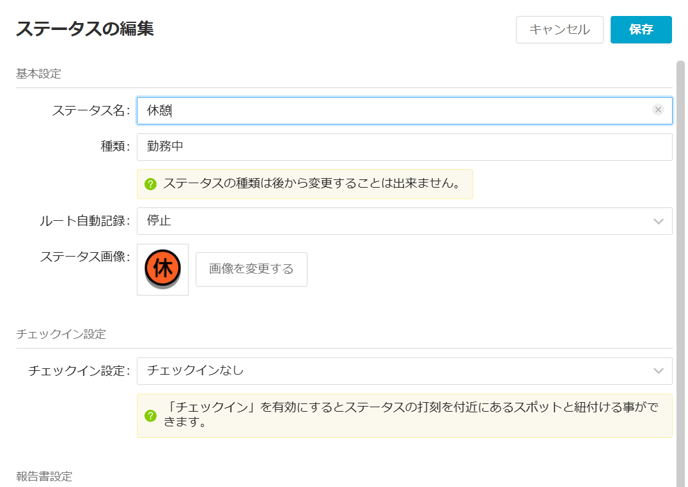This screenshot has width=688, height=487.
Task: Click the 報告書設定 section heading
Action: click(x=44, y=476)
